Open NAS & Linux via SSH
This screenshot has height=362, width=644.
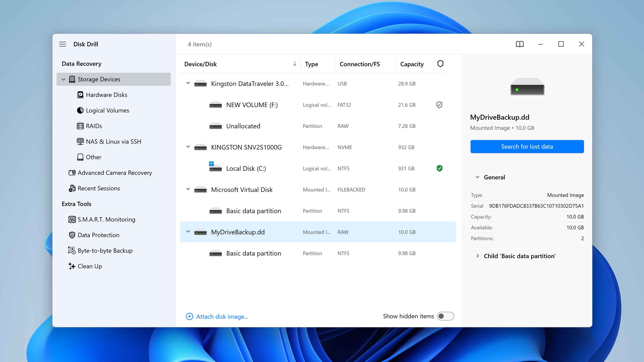click(113, 141)
